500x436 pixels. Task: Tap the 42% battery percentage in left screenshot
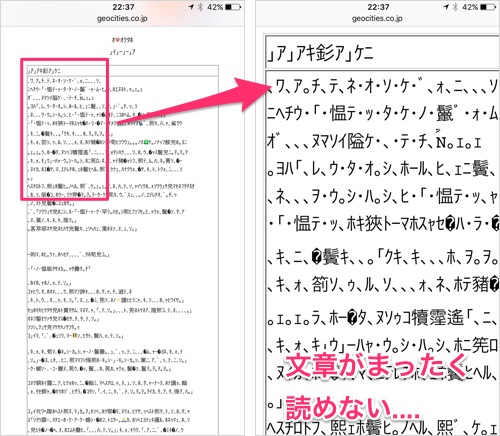(215, 7)
